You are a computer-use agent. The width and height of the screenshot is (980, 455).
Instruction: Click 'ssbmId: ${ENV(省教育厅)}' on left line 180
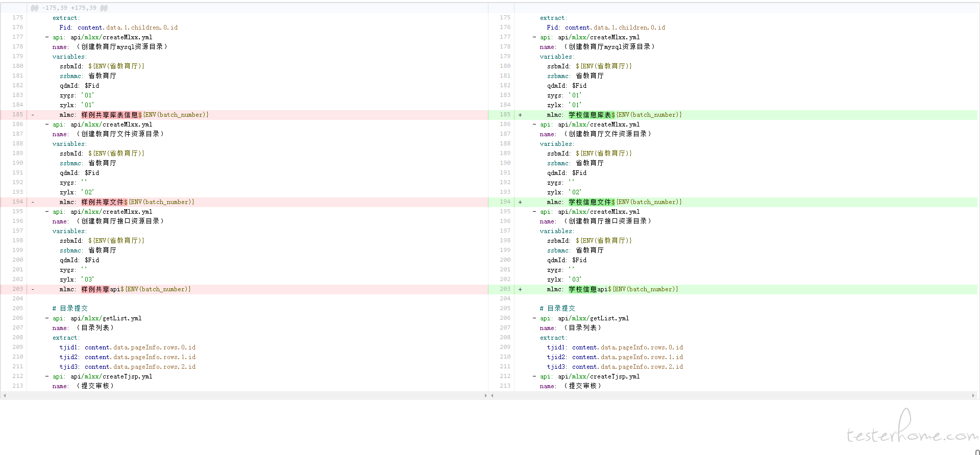click(x=102, y=66)
